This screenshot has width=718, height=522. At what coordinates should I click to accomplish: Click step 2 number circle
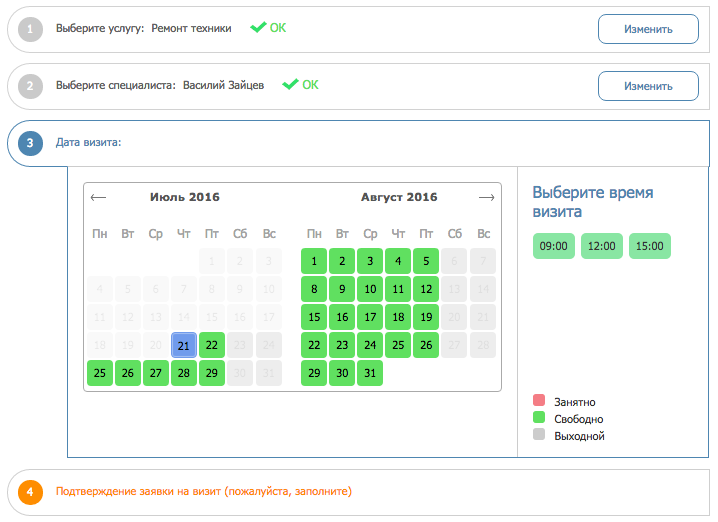pyautogui.click(x=30, y=86)
